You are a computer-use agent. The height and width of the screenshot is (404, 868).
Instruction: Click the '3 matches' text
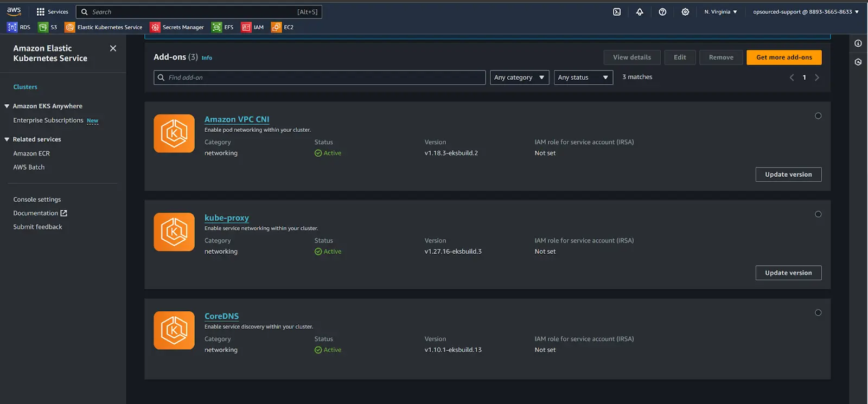[x=637, y=77]
